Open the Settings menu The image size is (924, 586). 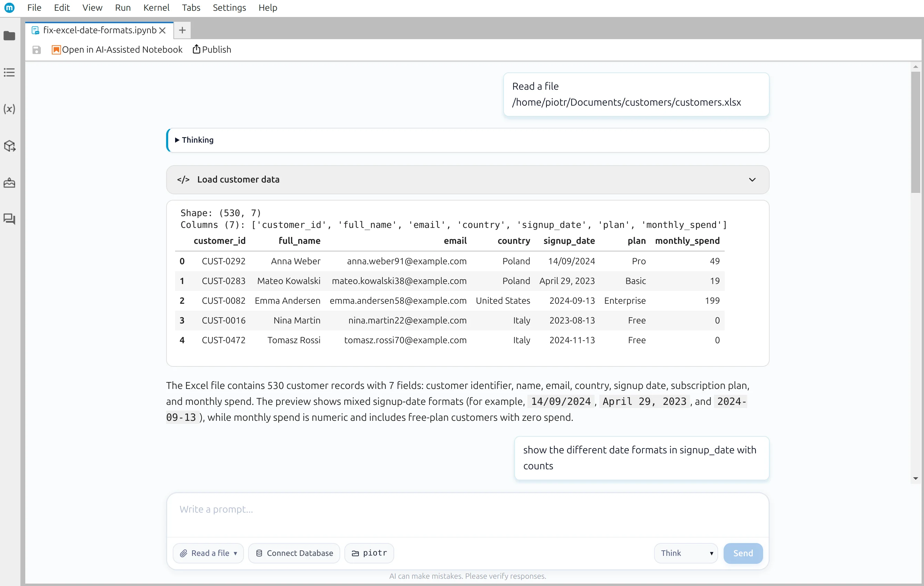pos(229,8)
